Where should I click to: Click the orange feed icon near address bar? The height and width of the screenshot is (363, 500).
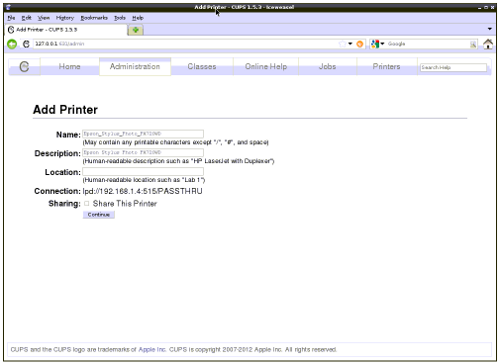click(360, 44)
